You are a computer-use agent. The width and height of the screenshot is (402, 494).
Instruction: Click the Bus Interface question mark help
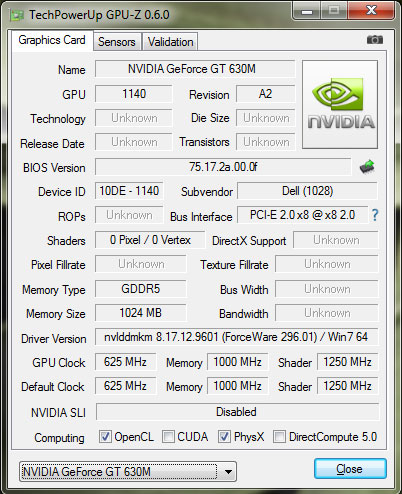pyautogui.click(x=375, y=215)
